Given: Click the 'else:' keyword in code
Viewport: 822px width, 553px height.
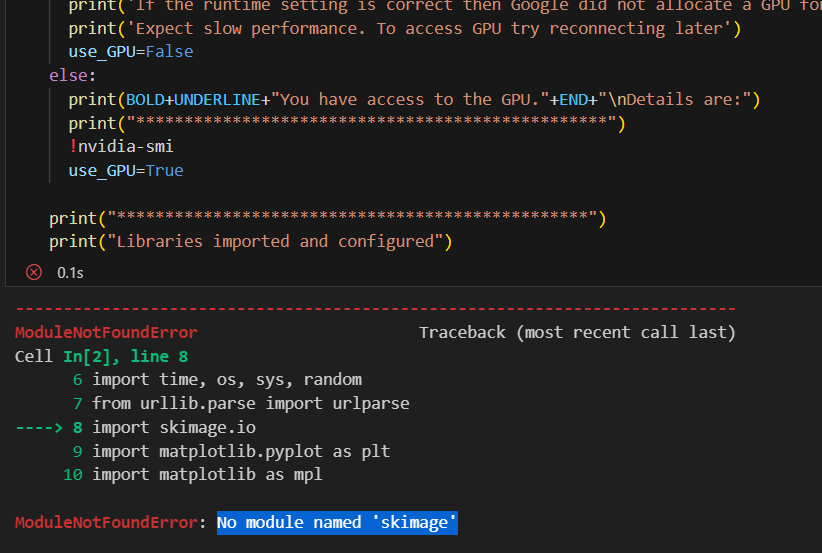Looking at the screenshot, I should click(70, 75).
